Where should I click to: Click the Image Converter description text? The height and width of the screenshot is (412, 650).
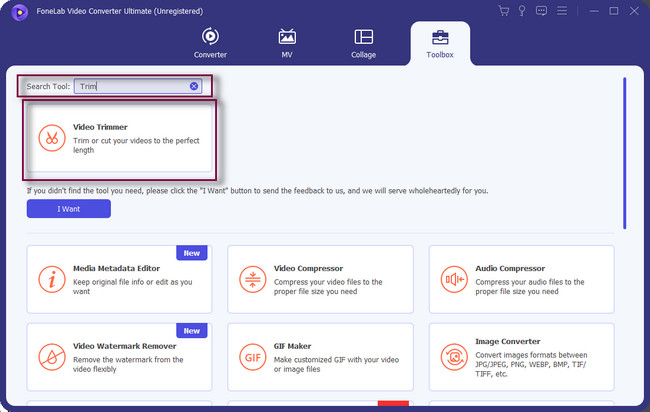click(x=531, y=364)
